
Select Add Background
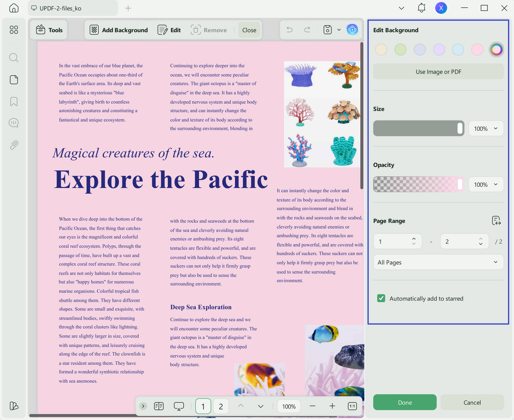[119, 30]
